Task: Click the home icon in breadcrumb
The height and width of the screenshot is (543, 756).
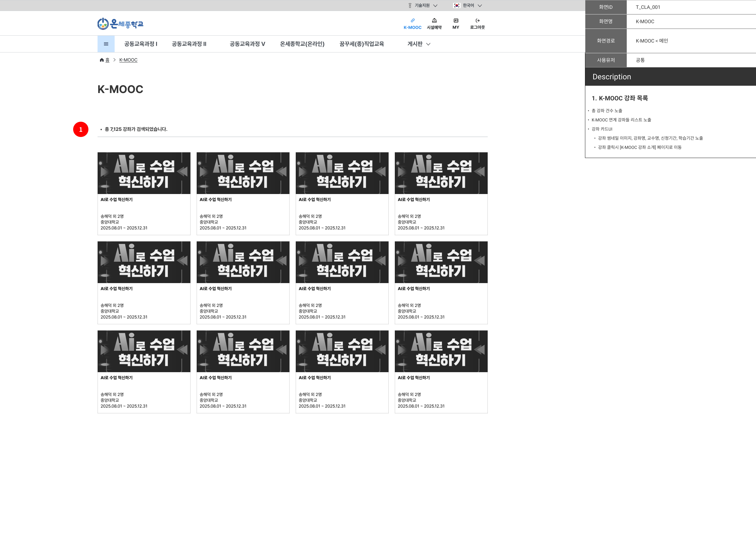Action: click(x=102, y=60)
